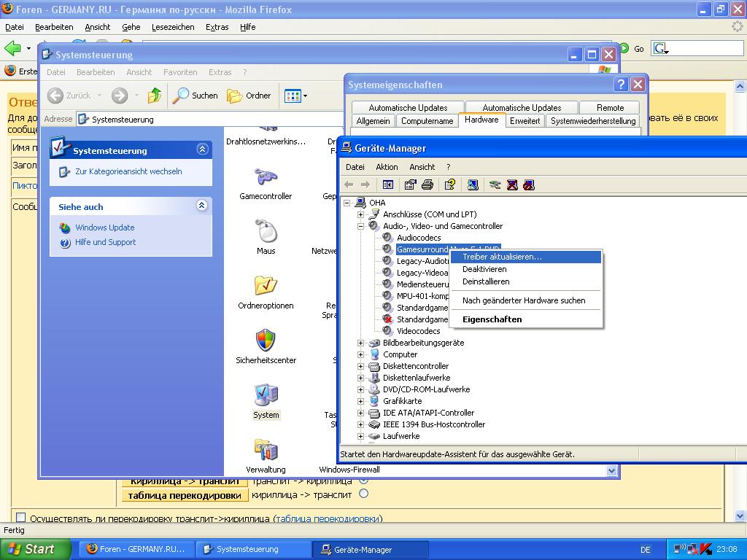Open the Lesezeichen menu in Firefox
Viewport: 747px width, 560px height.
pyautogui.click(x=173, y=27)
